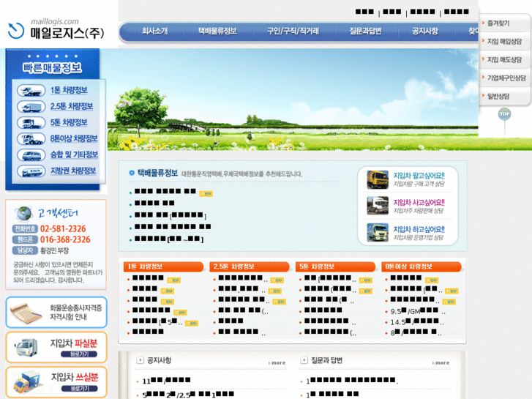Click more next to 질문과 답변
This screenshot has height=399, width=532.
pyautogui.click(x=441, y=363)
